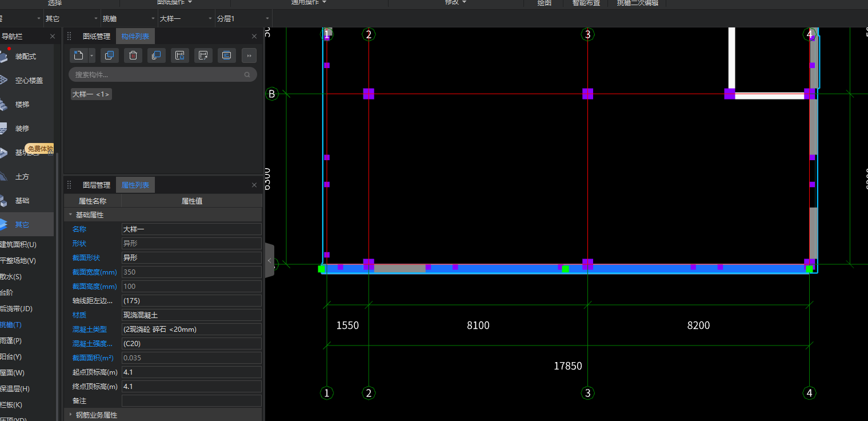Viewport: 868px width, 421px height.
Task: Click the Extract component pencil icon
Action: point(203,55)
